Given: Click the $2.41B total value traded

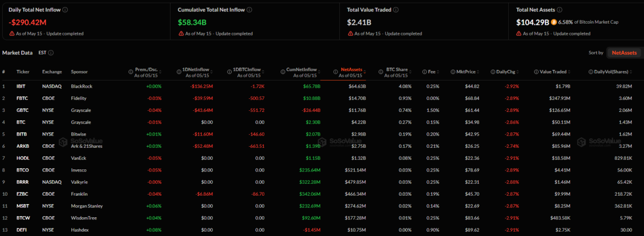Looking at the screenshot, I should 359,23.
